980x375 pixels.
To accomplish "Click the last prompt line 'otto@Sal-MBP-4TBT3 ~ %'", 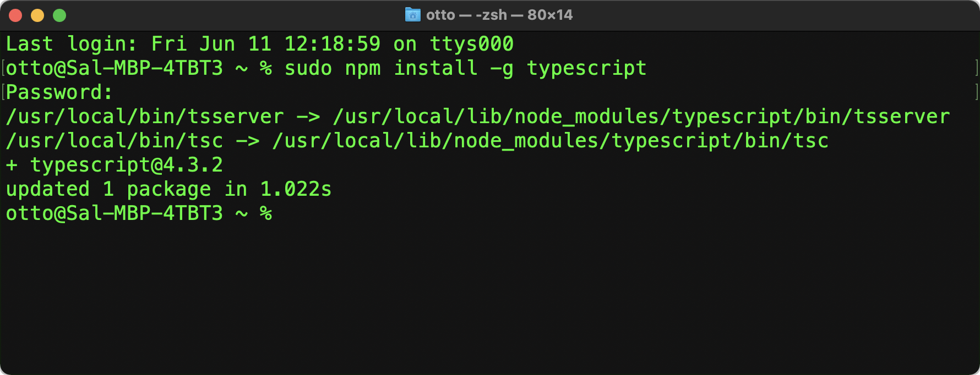I will point(138,213).
